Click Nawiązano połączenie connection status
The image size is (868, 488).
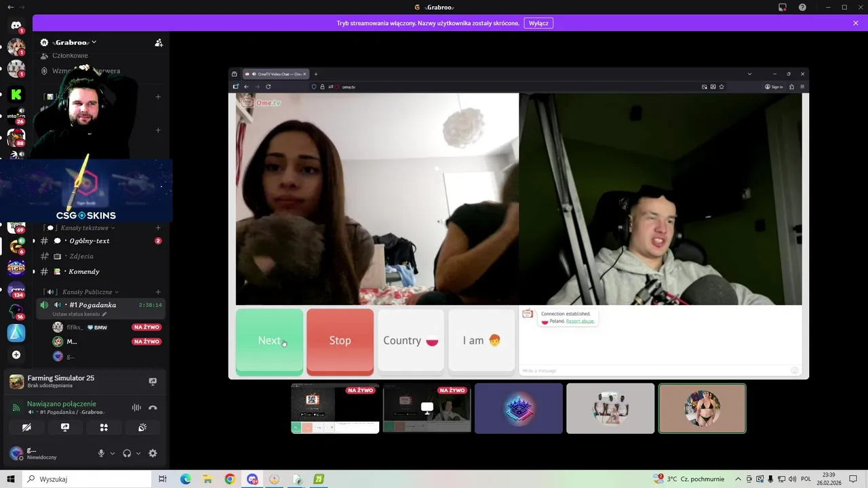pos(62,404)
